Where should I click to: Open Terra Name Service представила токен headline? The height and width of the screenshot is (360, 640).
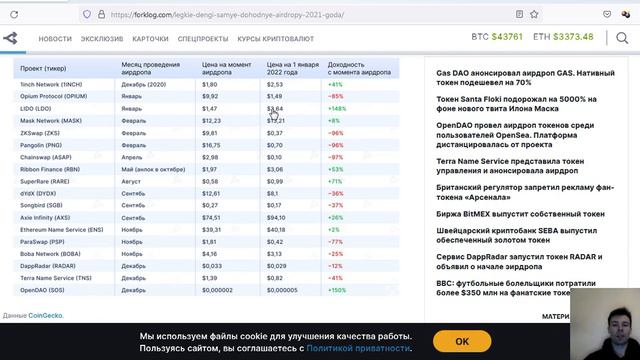click(x=510, y=166)
